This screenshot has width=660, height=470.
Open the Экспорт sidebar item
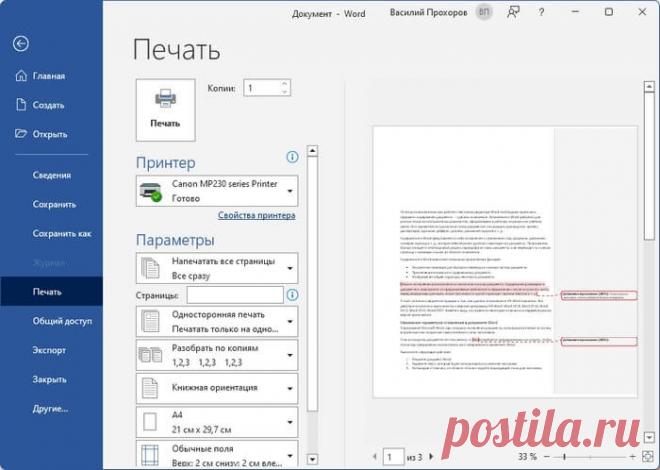[49, 351]
